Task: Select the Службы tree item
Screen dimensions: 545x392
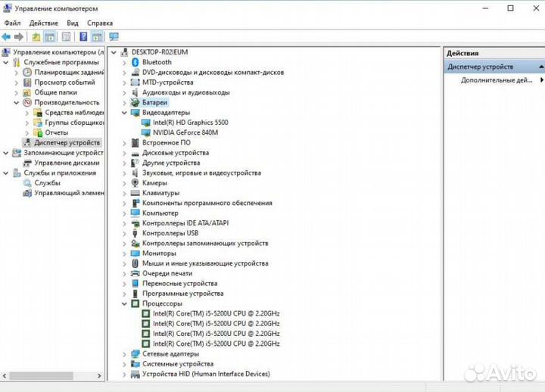Action: 47,183
